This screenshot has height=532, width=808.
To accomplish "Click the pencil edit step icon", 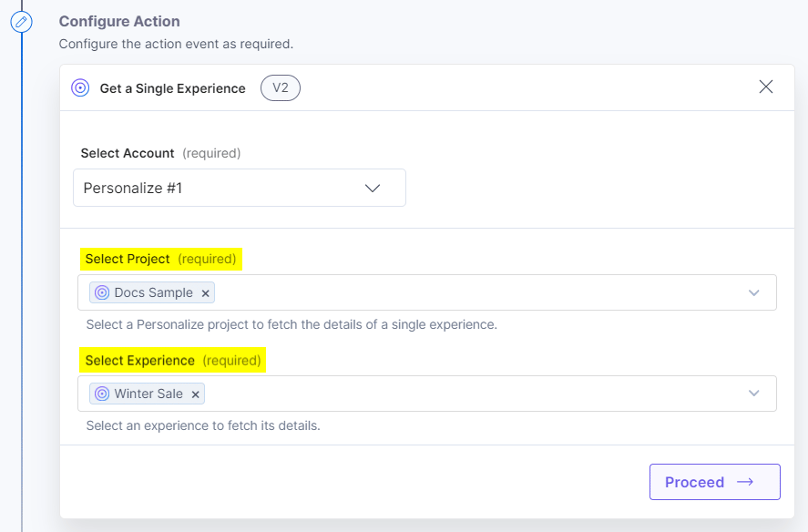I will point(21,22).
